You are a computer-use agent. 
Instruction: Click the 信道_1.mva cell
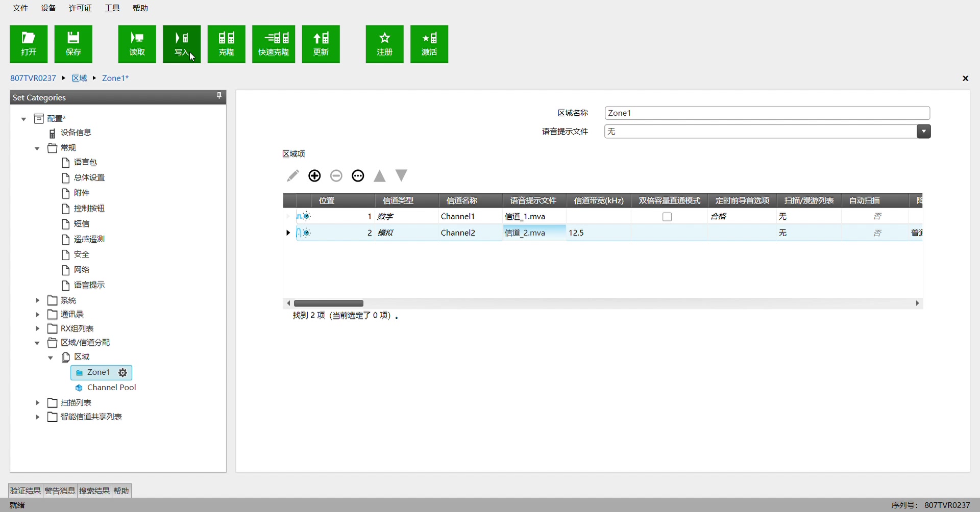[534, 217]
